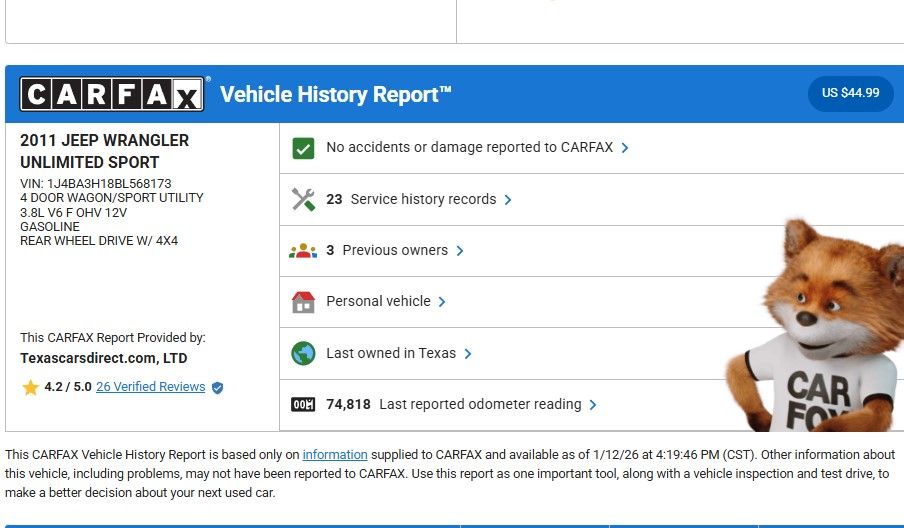Click the US $44.99 price button

tap(850, 93)
